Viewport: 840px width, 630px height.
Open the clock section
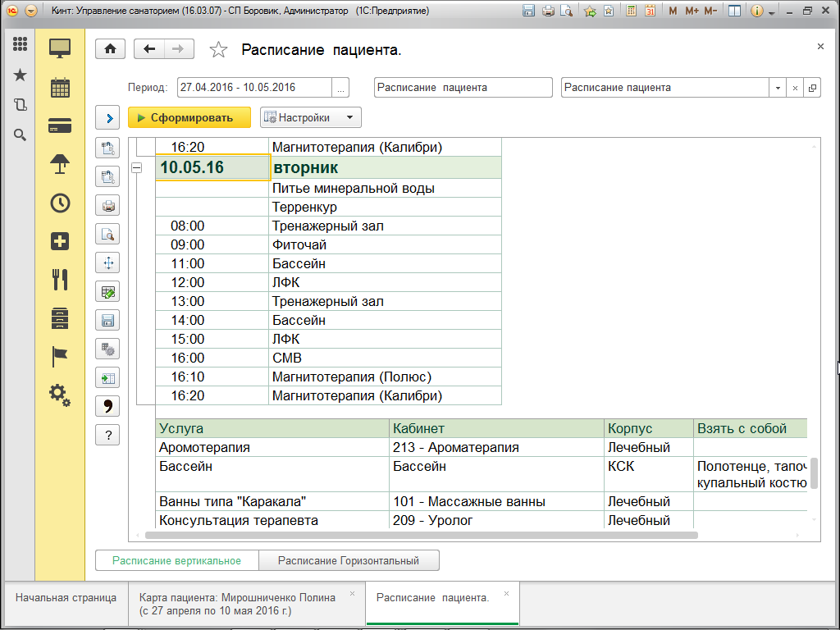(60, 203)
